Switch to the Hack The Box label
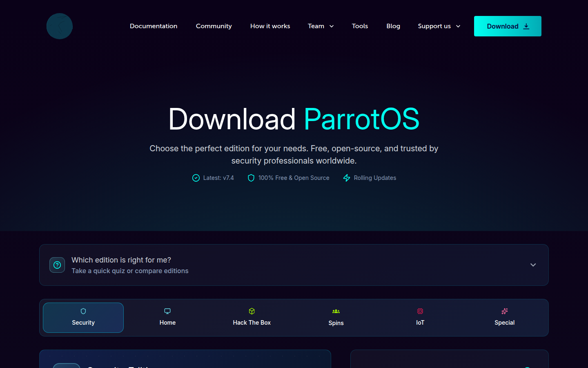This screenshot has width=588, height=368. [x=252, y=323]
